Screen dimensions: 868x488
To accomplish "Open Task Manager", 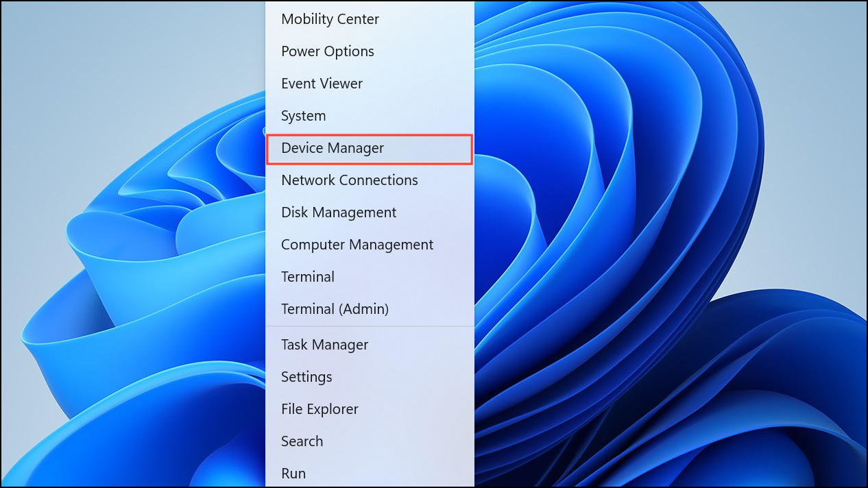I will pos(370,345).
